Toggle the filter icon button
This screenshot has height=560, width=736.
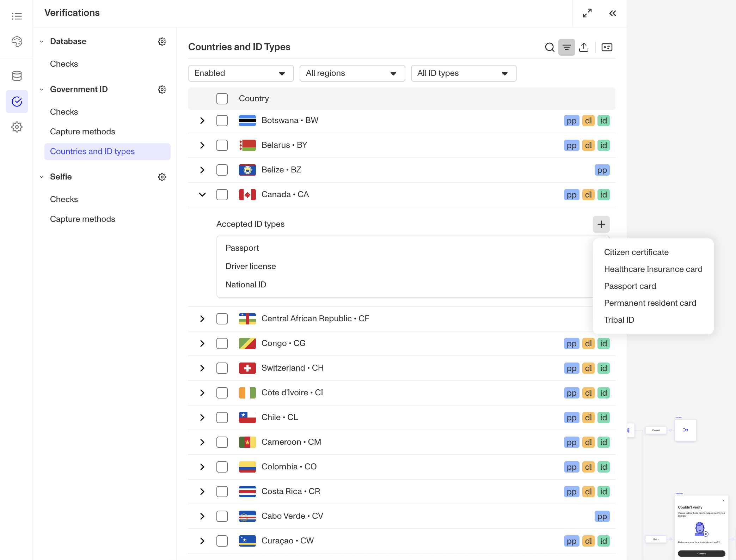point(566,47)
